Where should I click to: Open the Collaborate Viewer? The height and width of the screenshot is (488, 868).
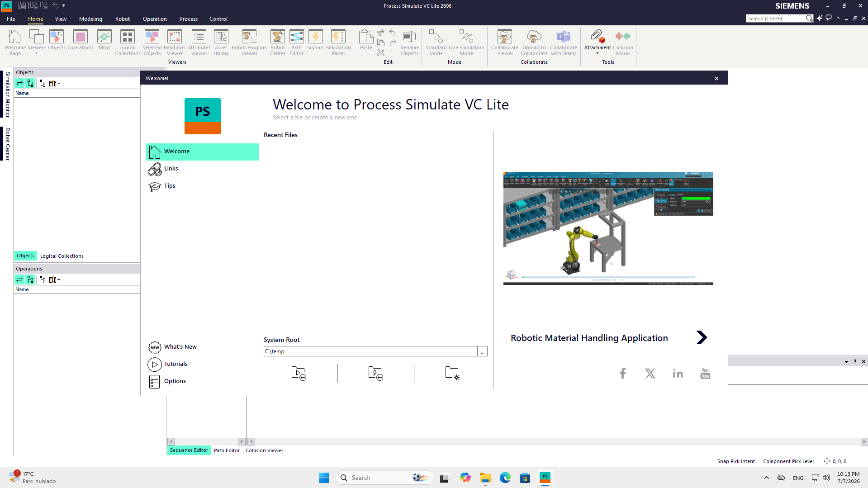pyautogui.click(x=505, y=43)
